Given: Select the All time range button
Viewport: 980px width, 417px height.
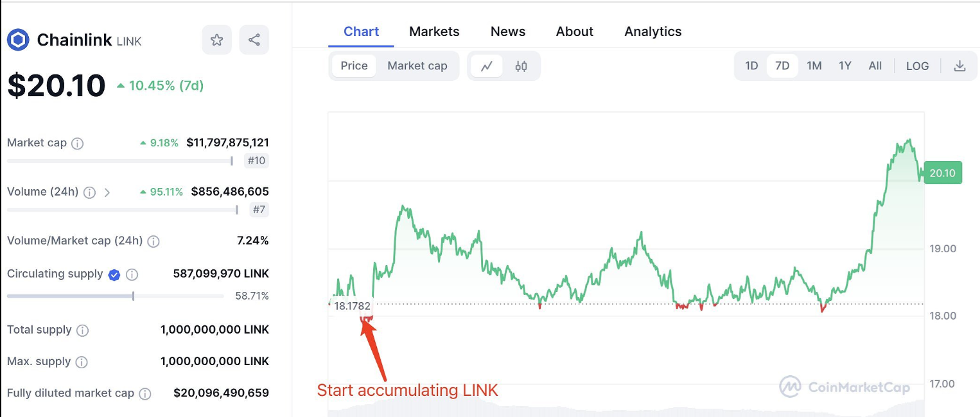Looking at the screenshot, I should (875, 66).
